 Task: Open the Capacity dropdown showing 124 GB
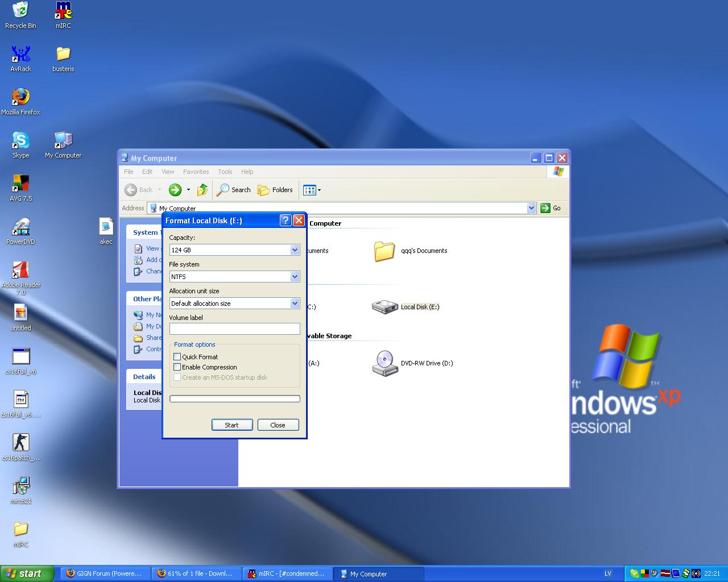[x=234, y=250]
